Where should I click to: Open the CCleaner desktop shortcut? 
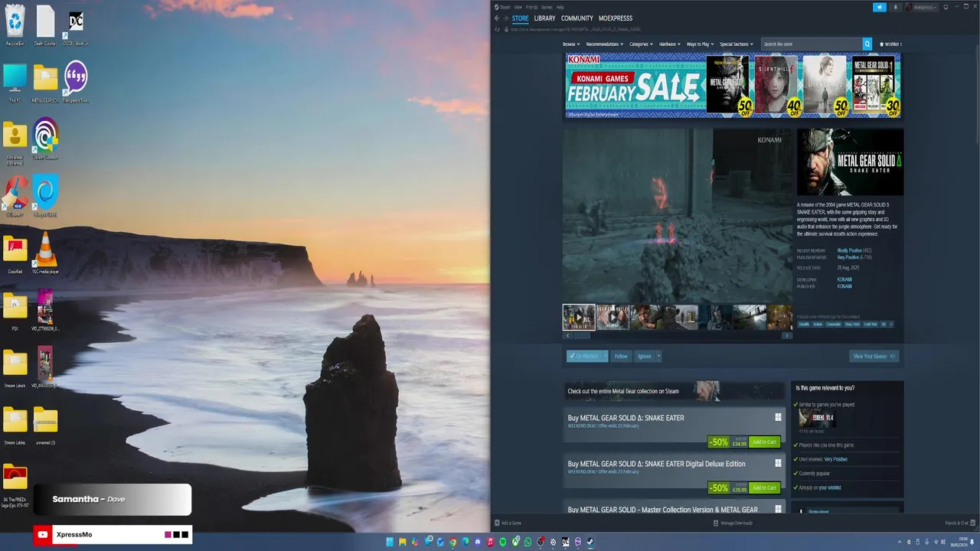point(15,196)
